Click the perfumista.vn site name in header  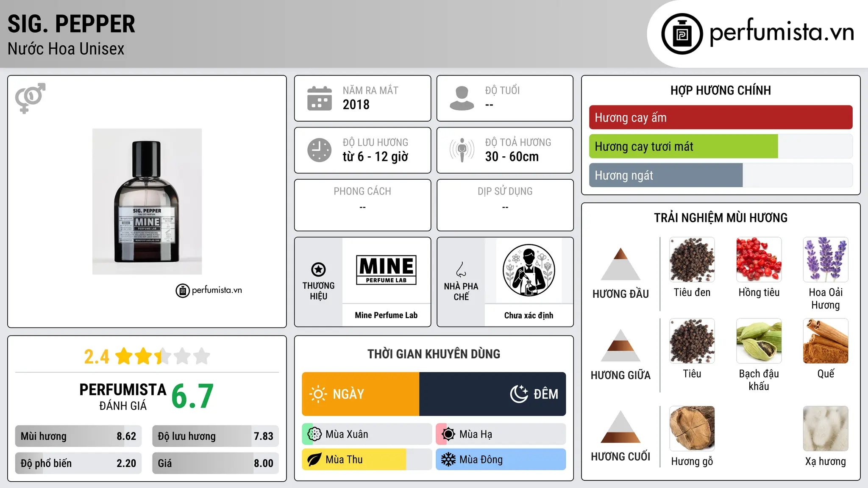pos(782,32)
